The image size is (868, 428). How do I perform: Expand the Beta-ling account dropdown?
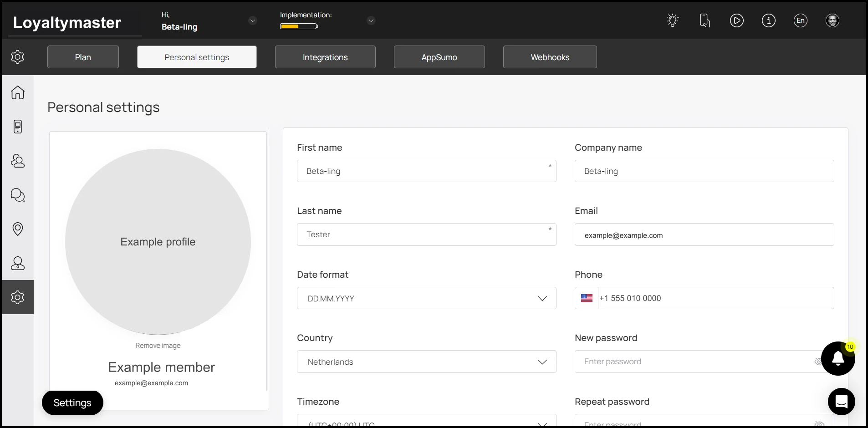(253, 20)
